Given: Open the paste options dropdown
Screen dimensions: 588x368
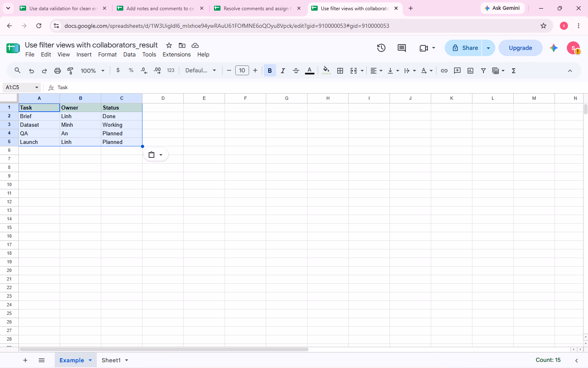Looking at the screenshot, I should [156, 155].
